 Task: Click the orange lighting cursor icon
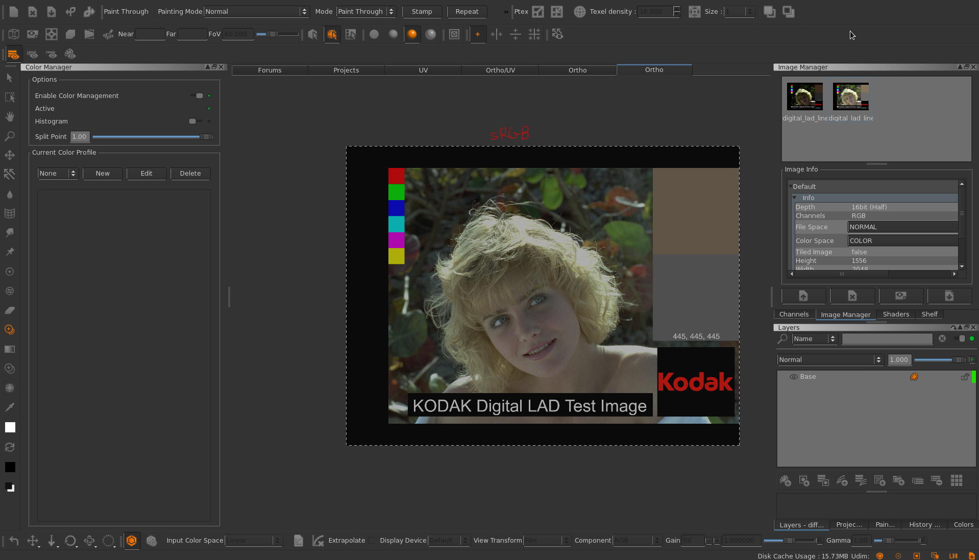point(332,34)
